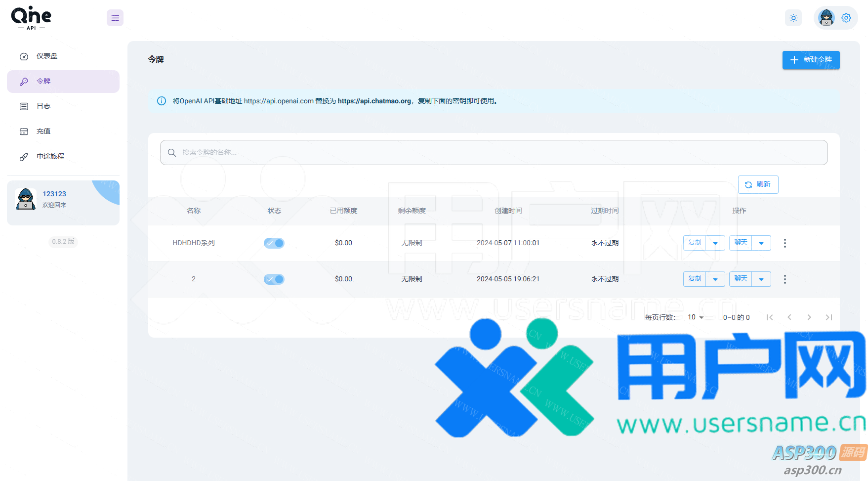Open the 充值 recharge page

(x=43, y=131)
